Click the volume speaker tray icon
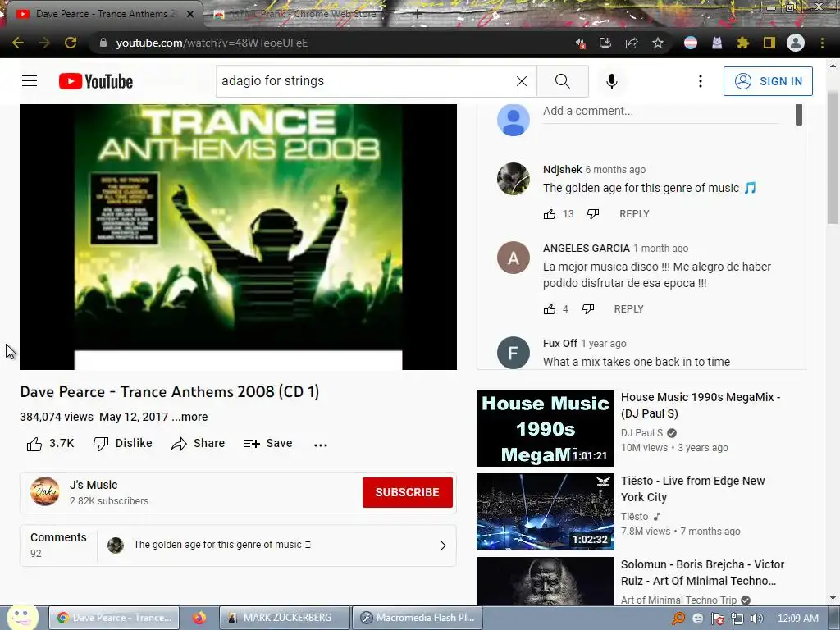 tap(757, 619)
